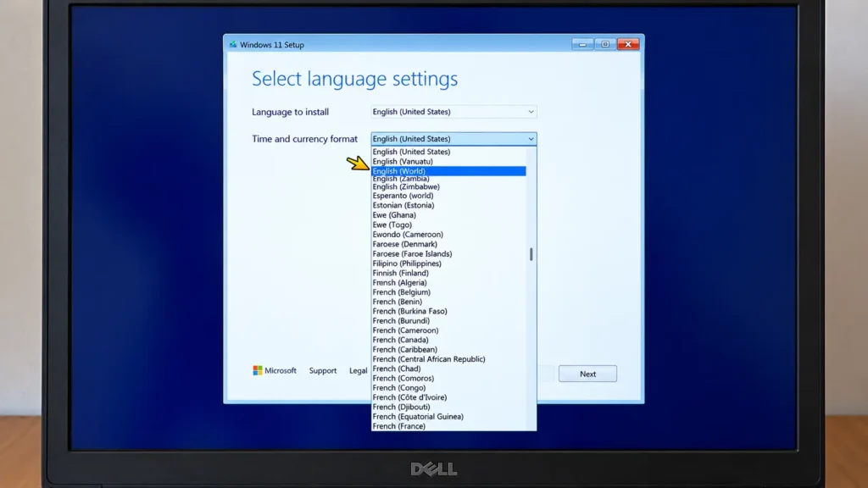
Task: Click the Next button
Action: tap(587, 374)
